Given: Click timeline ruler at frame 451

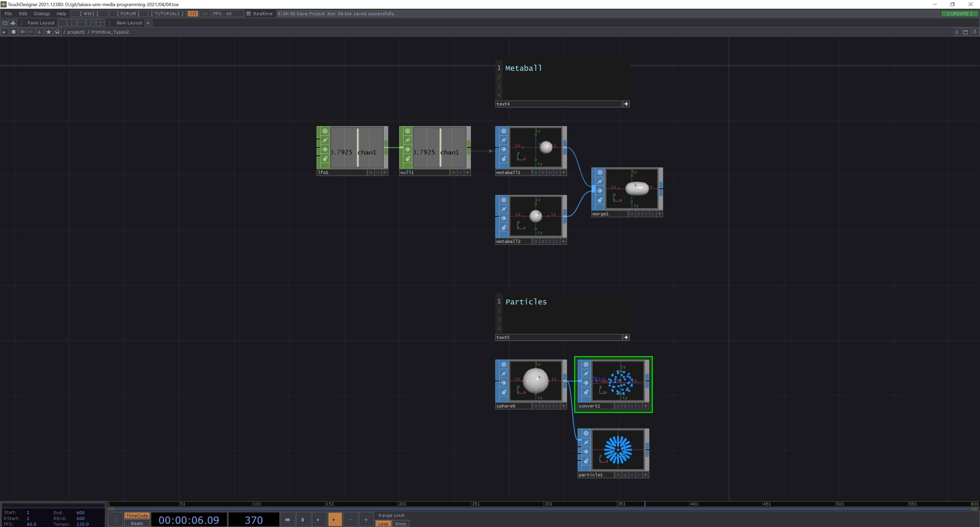Looking at the screenshot, I should 762,504.
